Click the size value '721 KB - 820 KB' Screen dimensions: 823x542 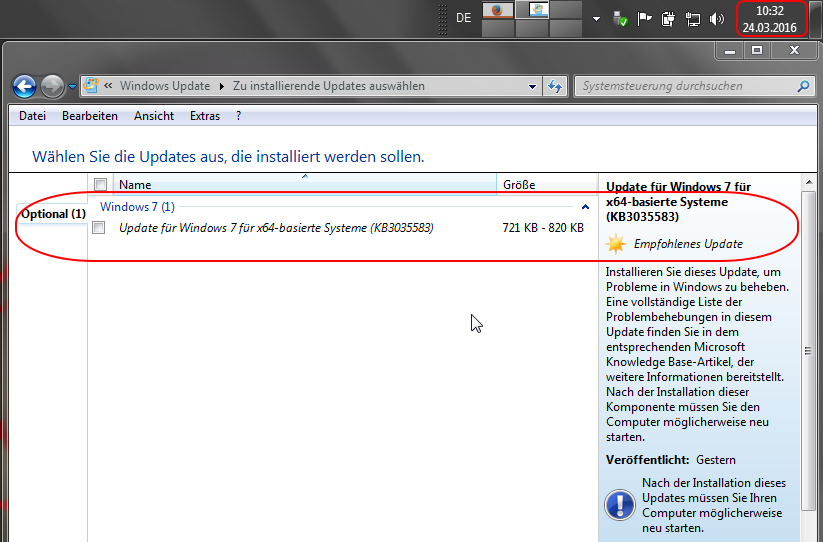point(543,228)
